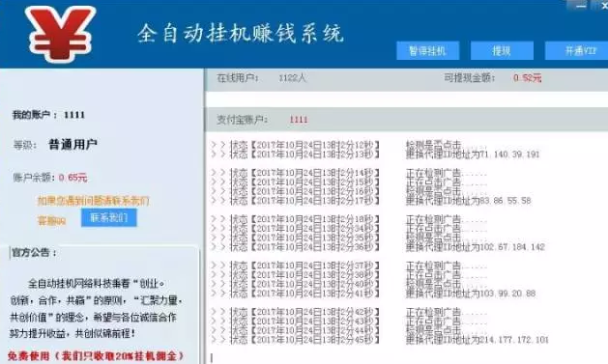This screenshot has width=608, height=364.
Task: Click the 在线用户 label
Action: [x=238, y=78]
